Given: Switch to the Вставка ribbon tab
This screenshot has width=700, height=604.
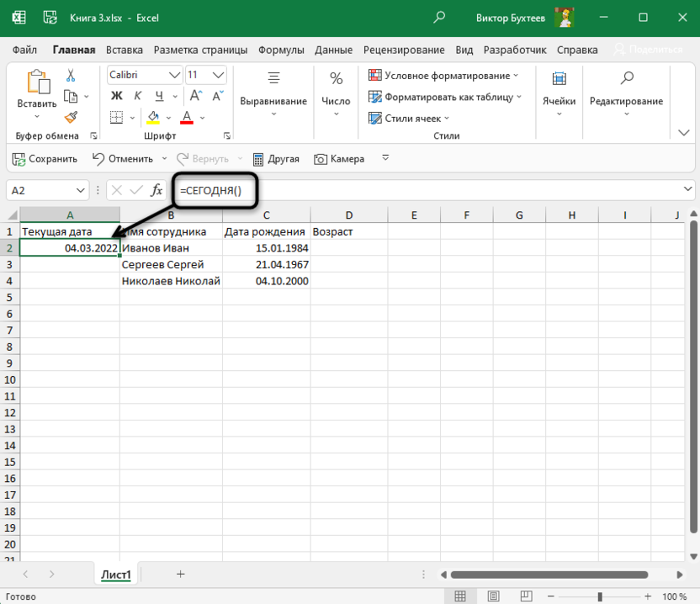Looking at the screenshot, I should click(125, 50).
